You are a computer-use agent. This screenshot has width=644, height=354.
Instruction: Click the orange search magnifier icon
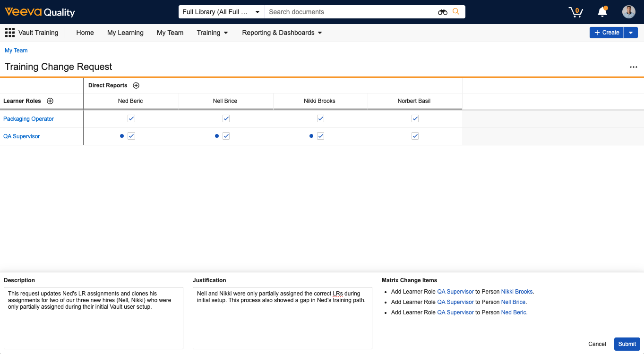(456, 12)
